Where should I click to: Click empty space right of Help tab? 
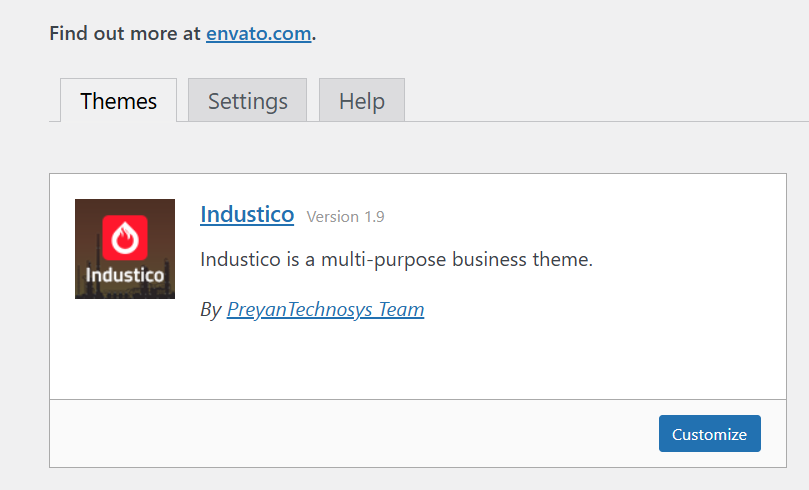click(x=600, y=101)
